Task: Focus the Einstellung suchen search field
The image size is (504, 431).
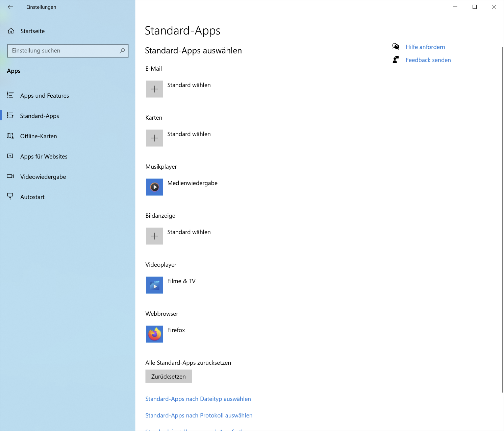Action: point(68,51)
